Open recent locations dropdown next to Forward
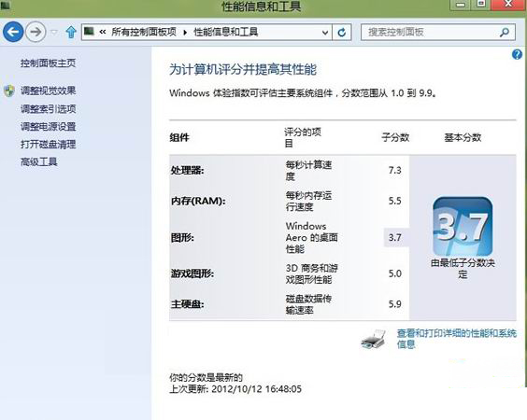The width and height of the screenshot is (527, 420). tap(54, 33)
